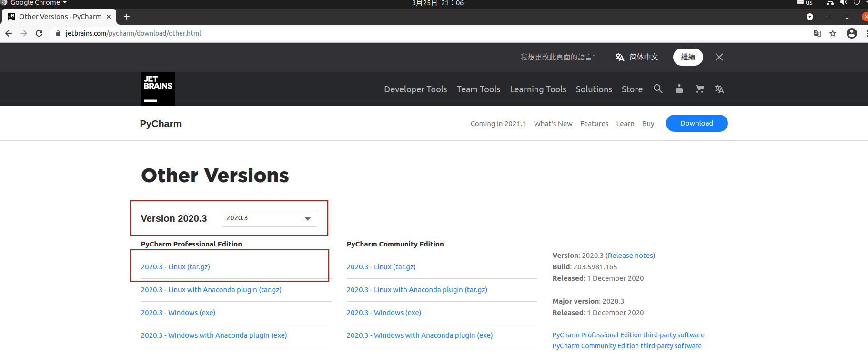Image resolution: width=868 pixels, height=354 pixels.
Task: Download Community Windows with Anaconda plugin (exe)
Action: [420, 335]
